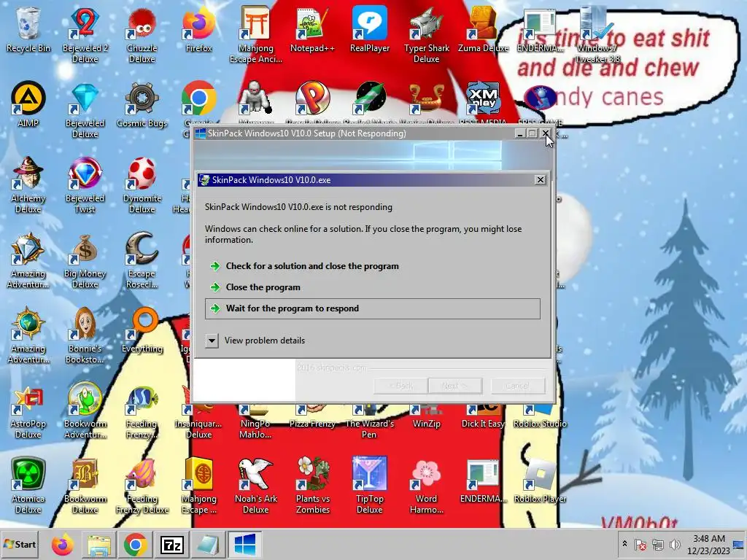Open Windows Explorer taskbar icon
Viewport: 747px width, 560px height.
[99, 544]
